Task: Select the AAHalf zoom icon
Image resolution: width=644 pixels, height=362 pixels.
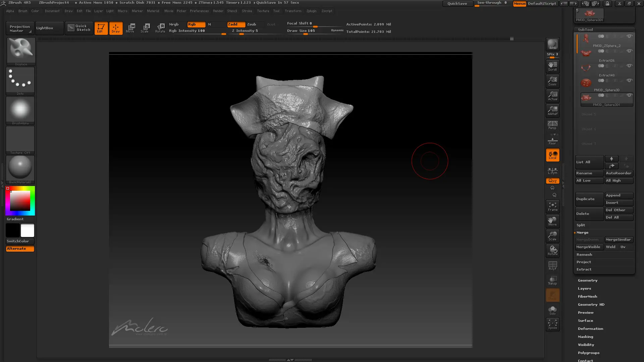Action: pyautogui.click(x=552, y=110)
